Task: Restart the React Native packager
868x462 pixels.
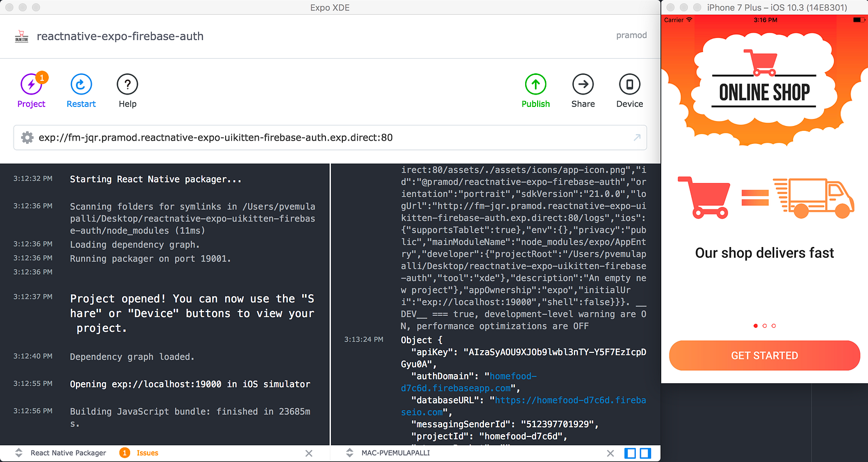Action: click(81, 85)
